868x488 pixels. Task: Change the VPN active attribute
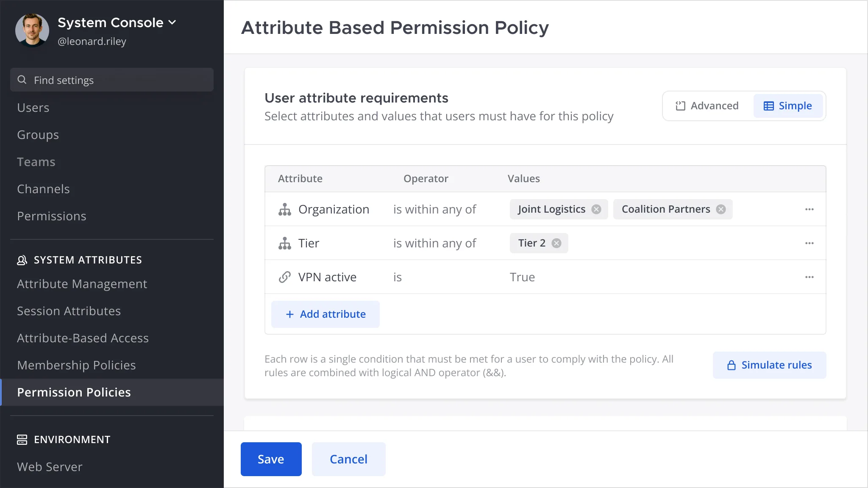click(327, 277)
